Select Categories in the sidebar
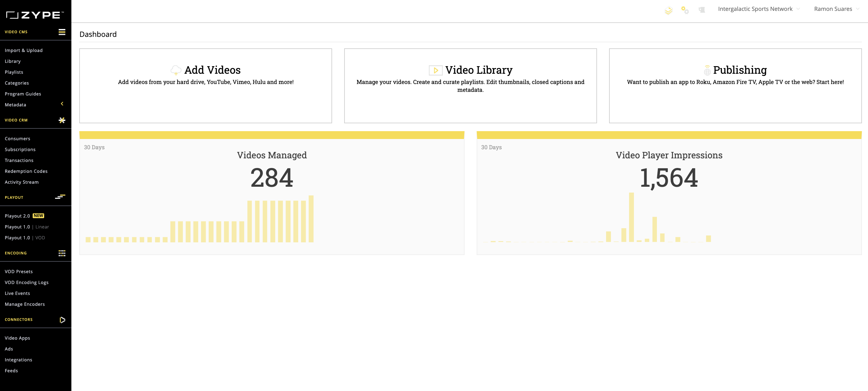868x391 pixels. [17, 83]
